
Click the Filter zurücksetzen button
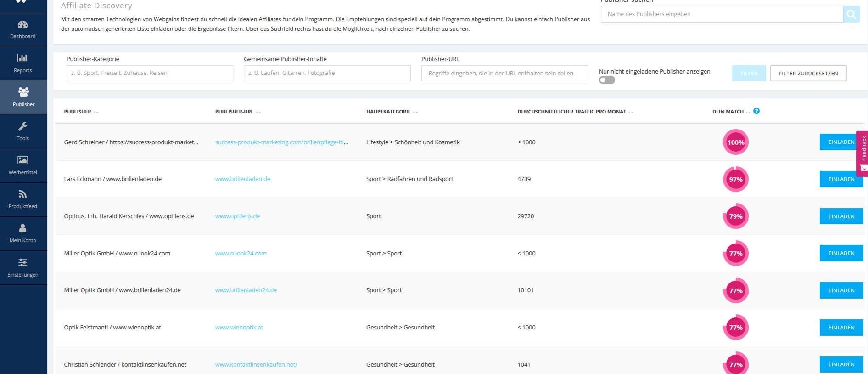[808, 74]
